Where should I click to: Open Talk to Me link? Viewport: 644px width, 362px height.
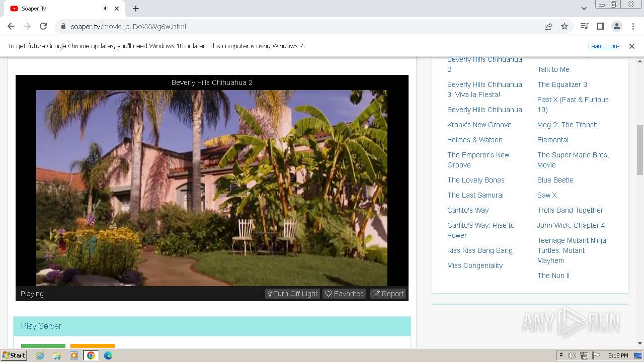pyautogui.click(x=553, y=69)
